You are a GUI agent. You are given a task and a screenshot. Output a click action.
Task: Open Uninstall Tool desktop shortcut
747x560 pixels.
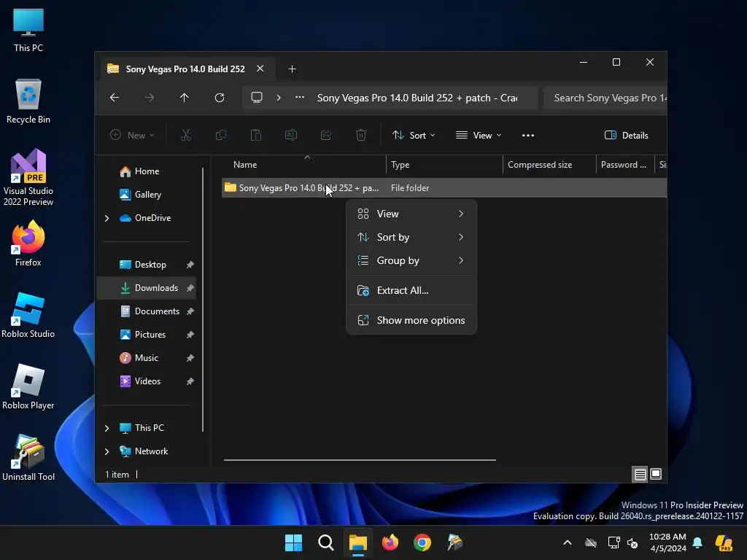pos(28,458)
